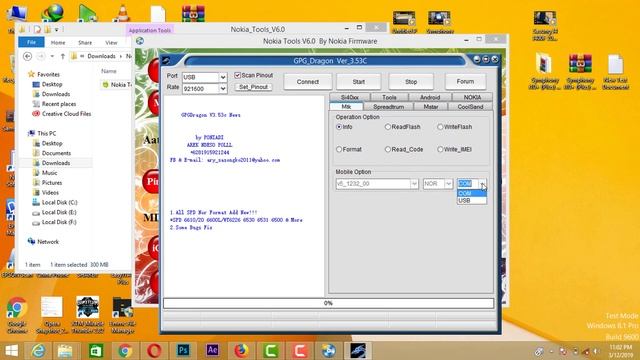This screenshot has height=360, width=640.
Task: Select the VLC cone desktop icon
Action: tap(122, 14)
